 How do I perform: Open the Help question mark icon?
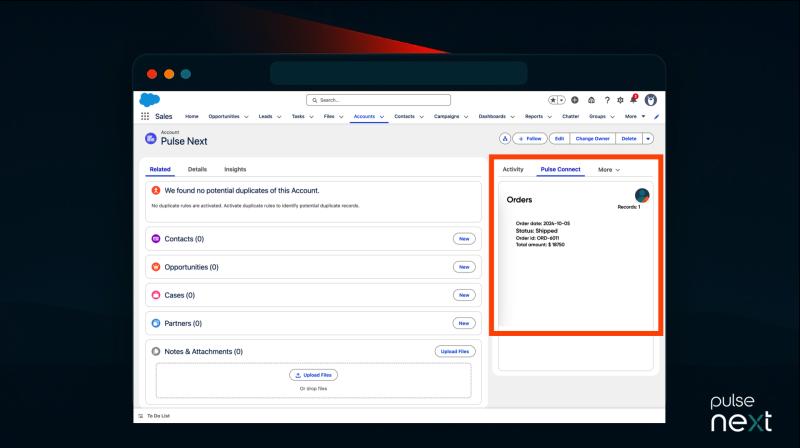pyautogui.click(x=607, y=100)
